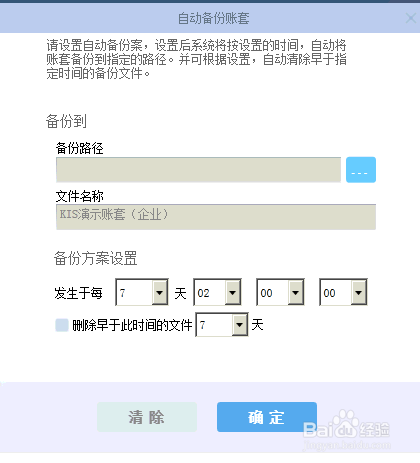Click the 备份方案设置 section heading
The width and height of the screenshot is (420, 463).
point(96,258)
